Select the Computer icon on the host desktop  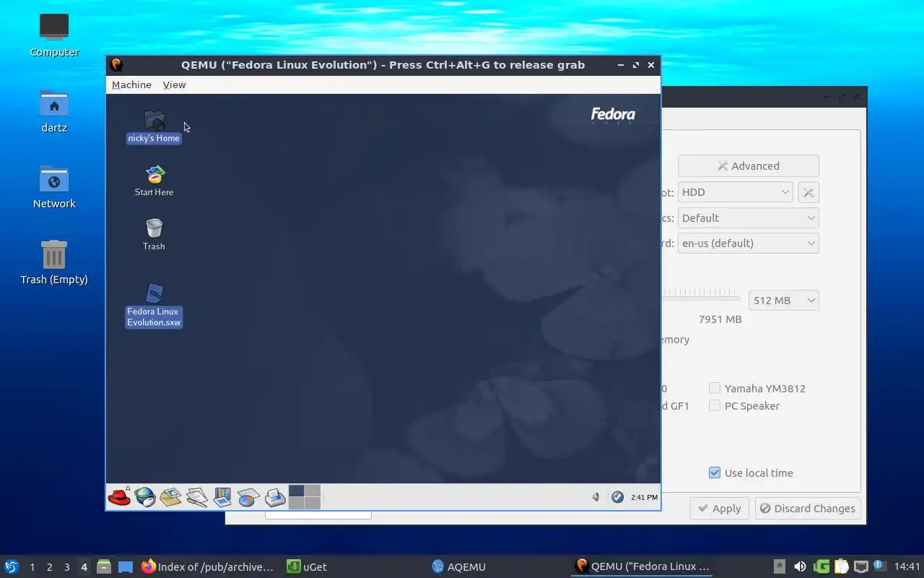54,35
